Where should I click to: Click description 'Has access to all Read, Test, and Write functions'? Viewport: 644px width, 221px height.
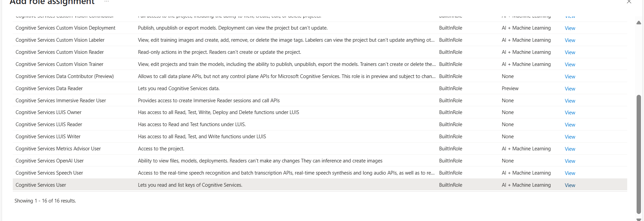(202, 137)
